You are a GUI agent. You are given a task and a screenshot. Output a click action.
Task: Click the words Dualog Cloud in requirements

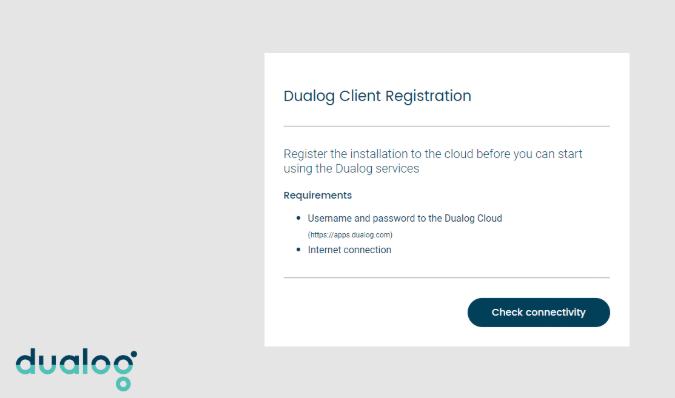coord(473,219)
